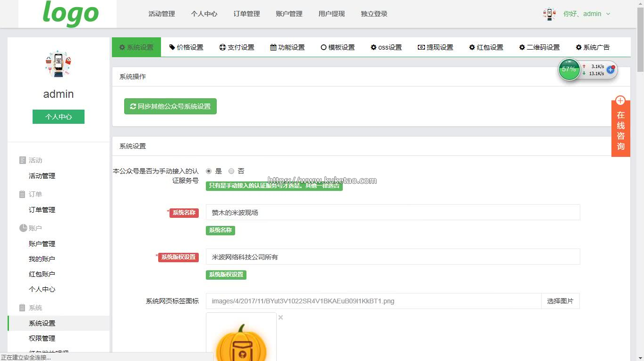
Task: Click 同步其他公众号系统设置 button
Action: click(170, 106)
